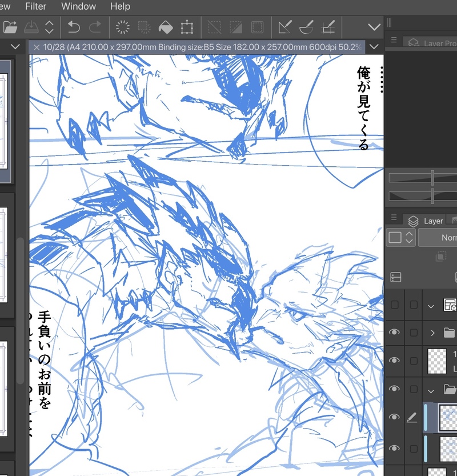This screenshot has width=457, height=476.
Task: Select the 10/28 A4 canvas tab
Action: coord(197,47)
